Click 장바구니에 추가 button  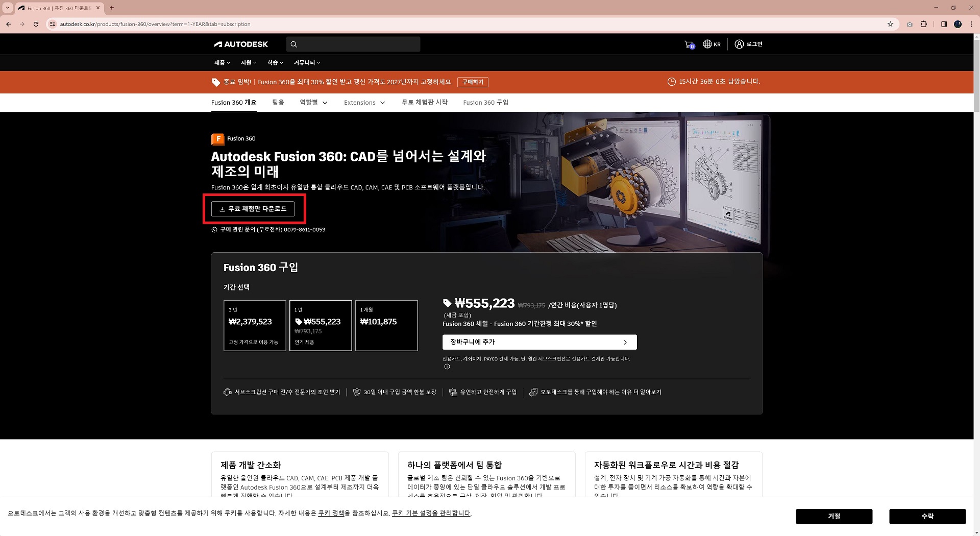click(540, 342)
